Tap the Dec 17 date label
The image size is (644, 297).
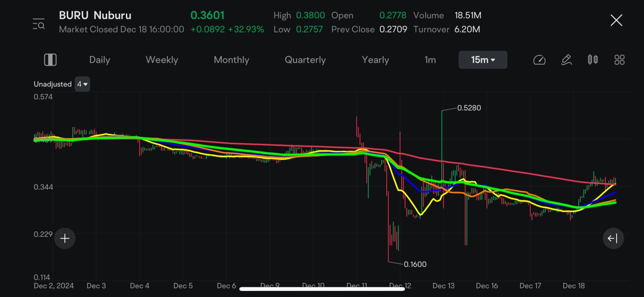coord(530,286)
